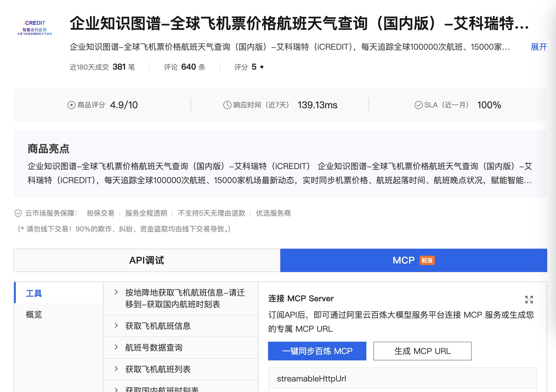556x392 pixels.
Task: Click the fullscreen expand icon in MCP Server panel
Action: pos(529,299)
